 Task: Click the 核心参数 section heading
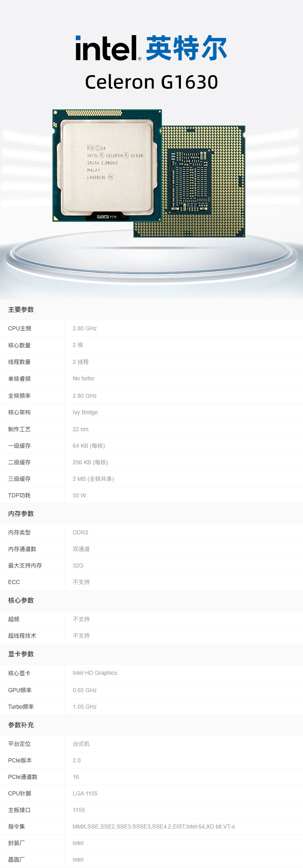click(x=21, y=600)
